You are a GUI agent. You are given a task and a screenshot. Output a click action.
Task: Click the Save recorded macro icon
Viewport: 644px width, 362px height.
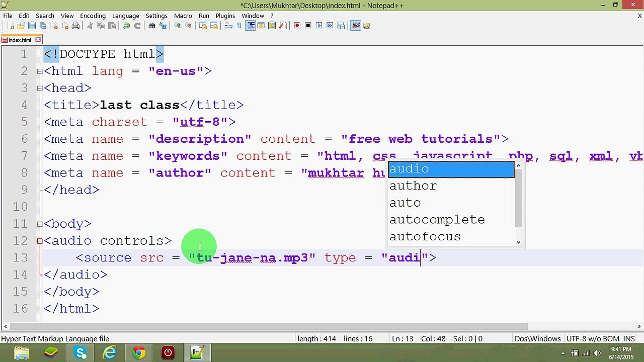(341, 26)
